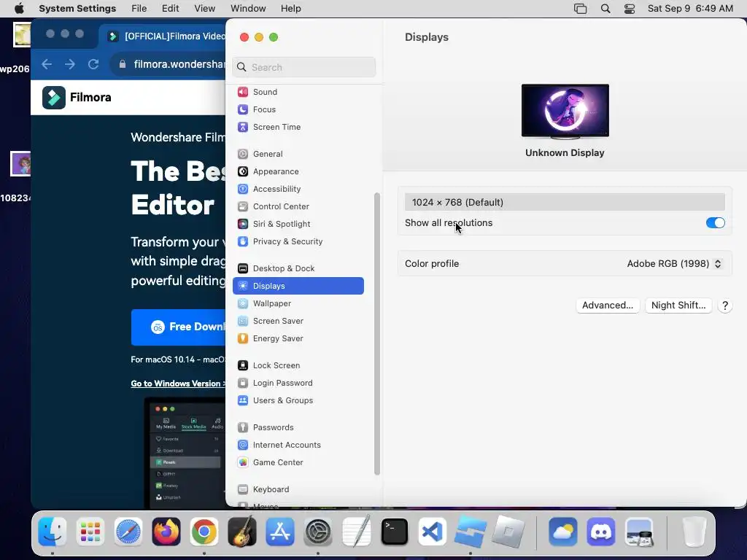
Task: Open the View menu
Action: (x=205, y=9)
